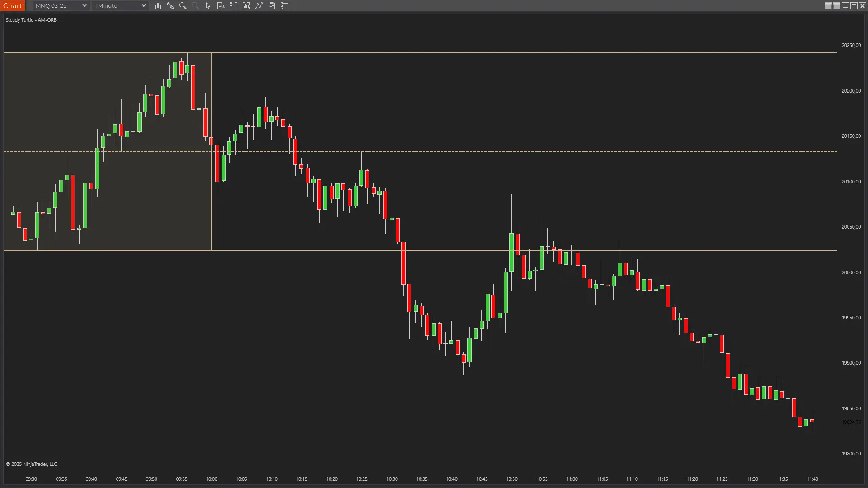This screenshot has height=488, width=868.
Task: Click the second gray window link button
Action: click(837, 6)
